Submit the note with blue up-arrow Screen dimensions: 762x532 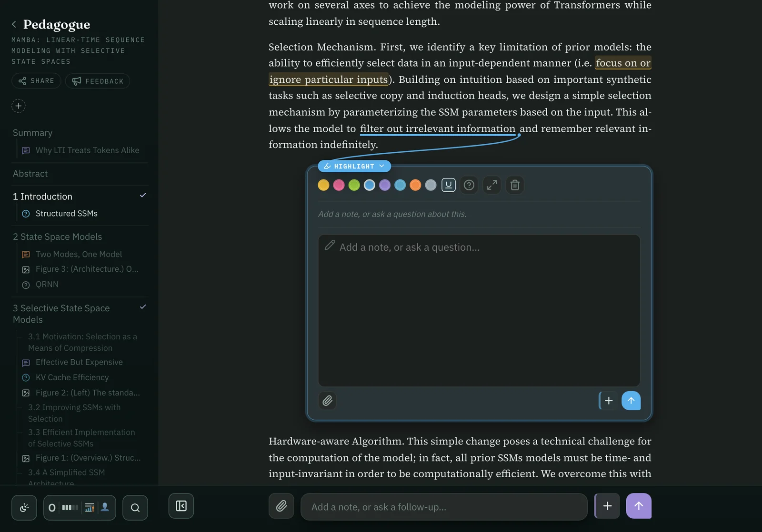(x=631, y=401)
